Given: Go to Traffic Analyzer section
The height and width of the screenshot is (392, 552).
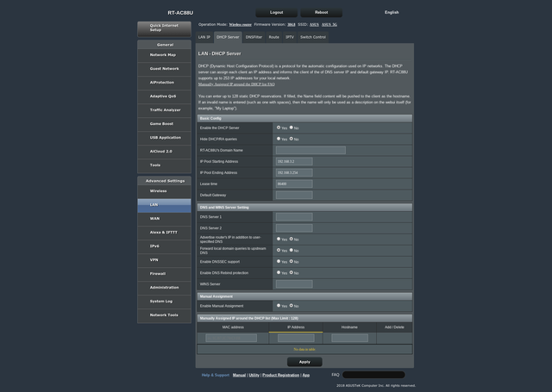Looking at the screenshot, I should pyautogui.click(x=164, y=109).
